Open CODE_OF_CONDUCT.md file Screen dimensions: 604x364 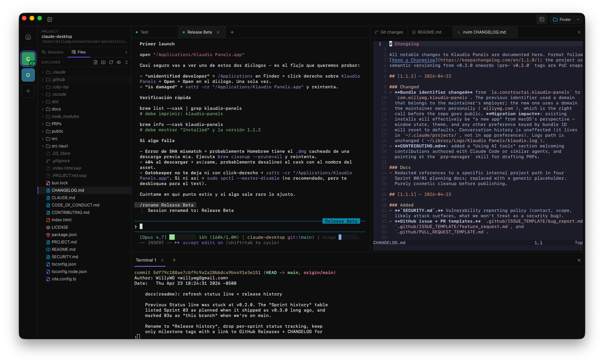coord(84,205)
